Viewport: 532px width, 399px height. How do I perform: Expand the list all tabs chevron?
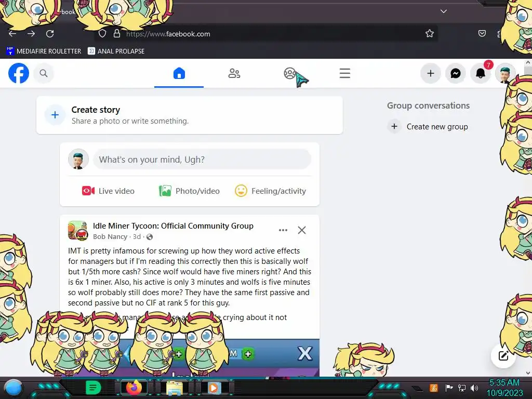point(444,11)
